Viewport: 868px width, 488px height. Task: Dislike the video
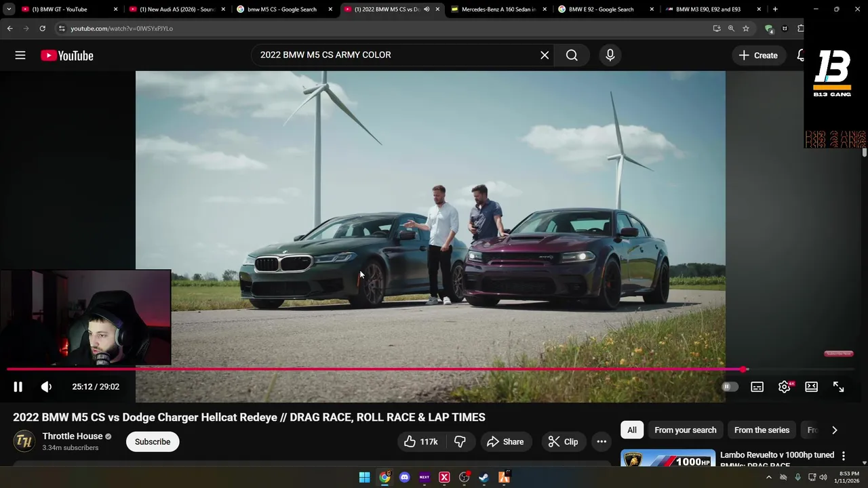(460, 442)
